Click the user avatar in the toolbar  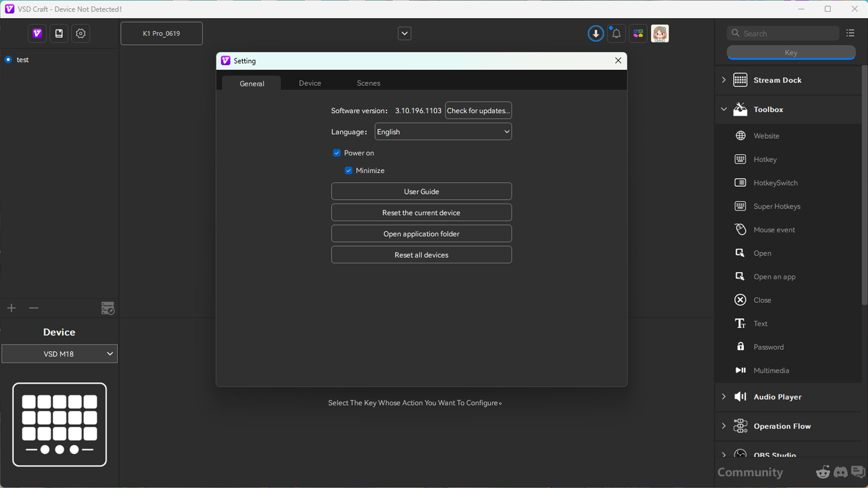pos(660,33)
